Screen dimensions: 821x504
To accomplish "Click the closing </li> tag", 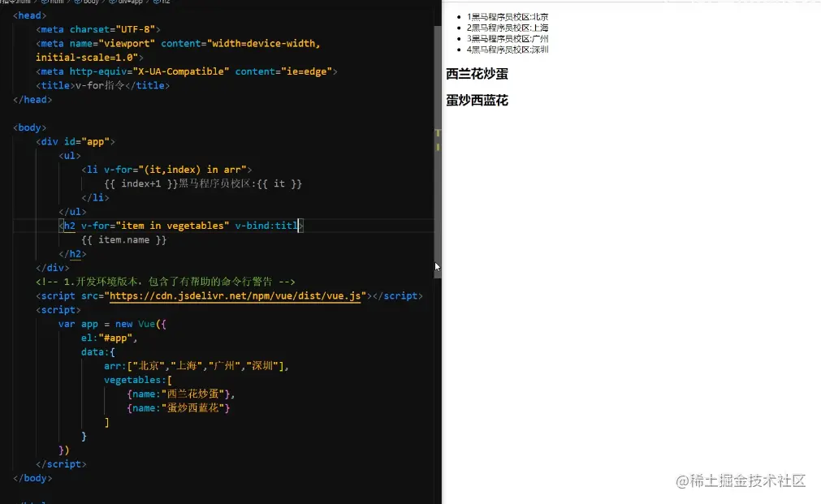I will click(95, 198).
